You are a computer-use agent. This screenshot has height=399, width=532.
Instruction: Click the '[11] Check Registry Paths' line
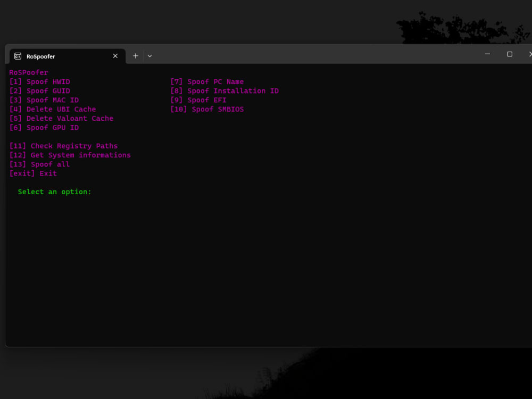[63, 146]
